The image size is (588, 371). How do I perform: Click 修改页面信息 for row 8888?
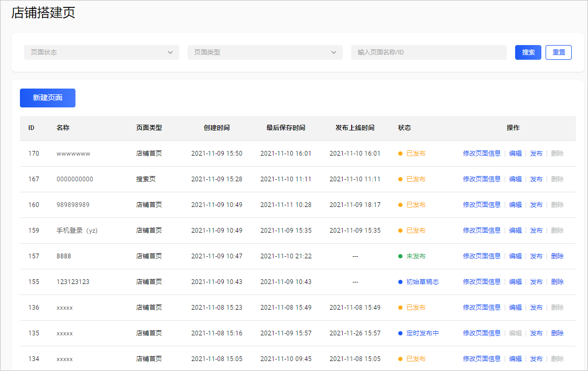(482, 256)
